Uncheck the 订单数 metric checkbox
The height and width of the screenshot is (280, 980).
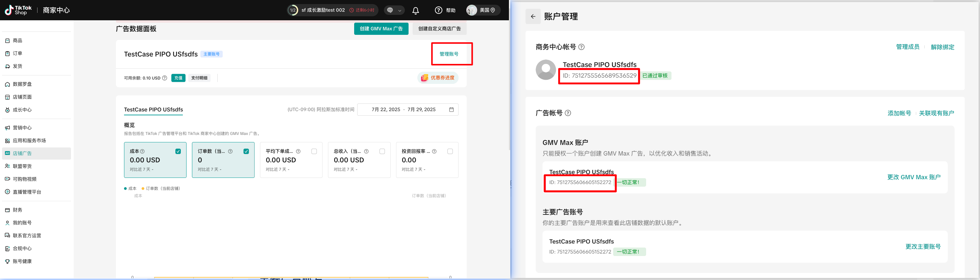tap(246, 151)
